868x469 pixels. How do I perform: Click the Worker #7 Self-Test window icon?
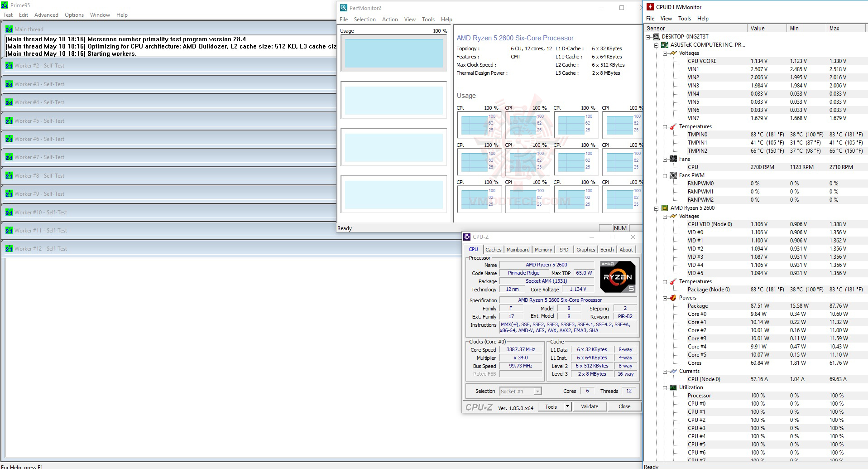9,157
